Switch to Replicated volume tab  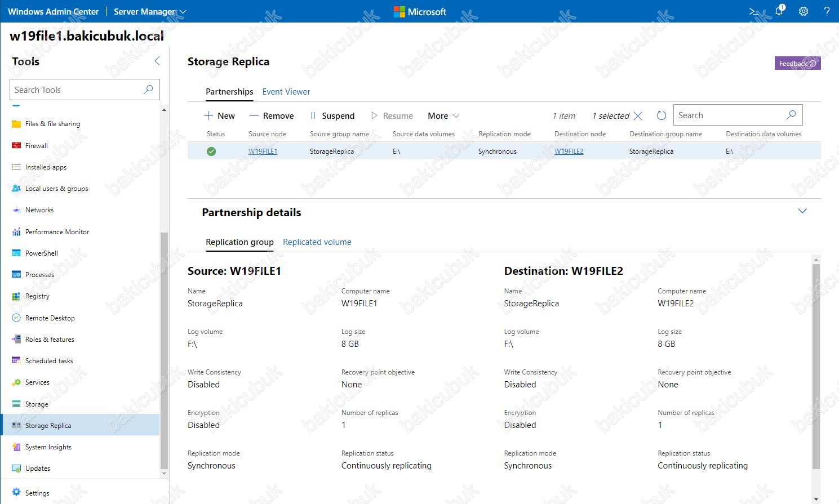317,242
